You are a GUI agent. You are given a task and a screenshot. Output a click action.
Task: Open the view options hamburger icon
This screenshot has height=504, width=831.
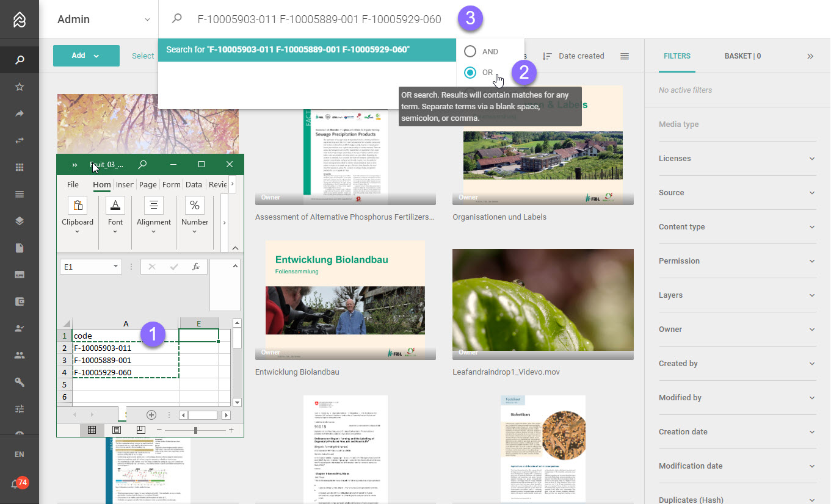(625, 56)
